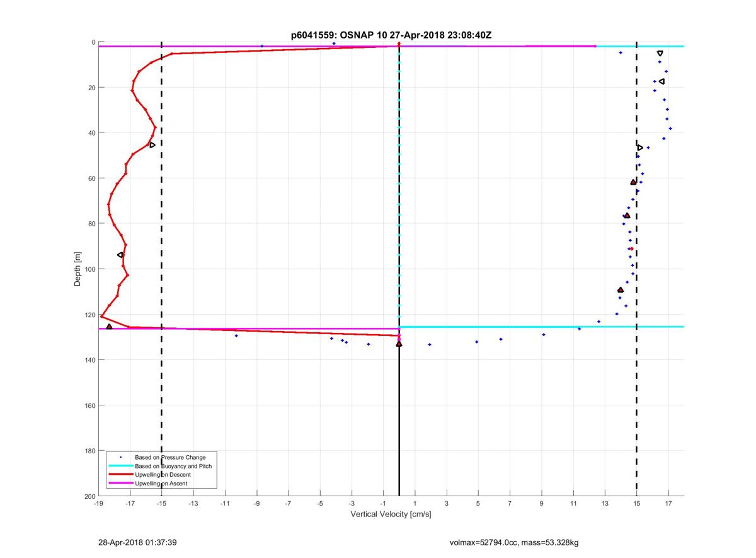The image size is (756, 558).
Task: Click the positive x-axis tick label '15'
Action: tap(636, 503)
